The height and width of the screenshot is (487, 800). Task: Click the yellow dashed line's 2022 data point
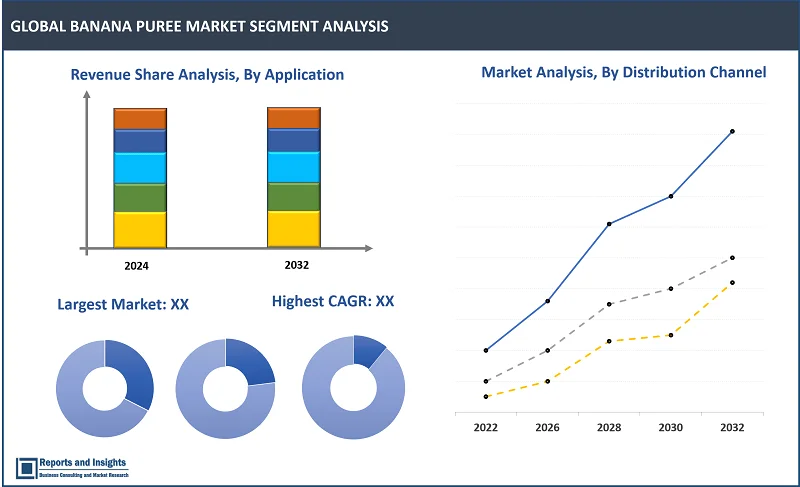coord(486,397)
